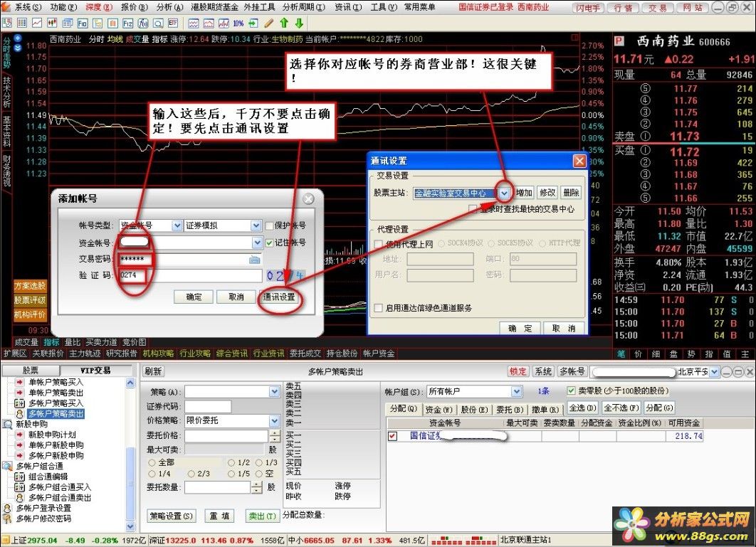
Task: Switch to the 委托(B) tab
Action: (x=510, y=409)
